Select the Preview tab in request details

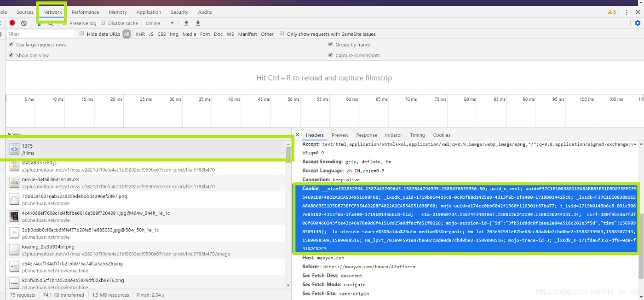coord(340,135)
